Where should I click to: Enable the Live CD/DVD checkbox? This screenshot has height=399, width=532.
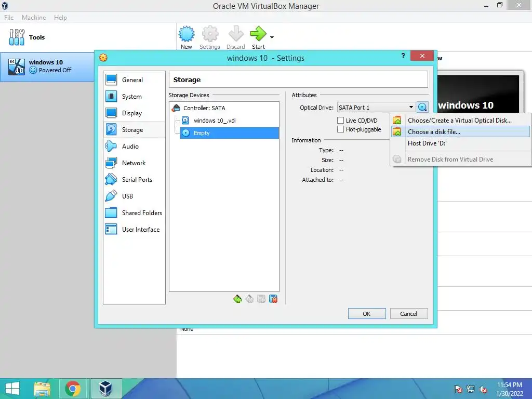(x=341, y=121)
